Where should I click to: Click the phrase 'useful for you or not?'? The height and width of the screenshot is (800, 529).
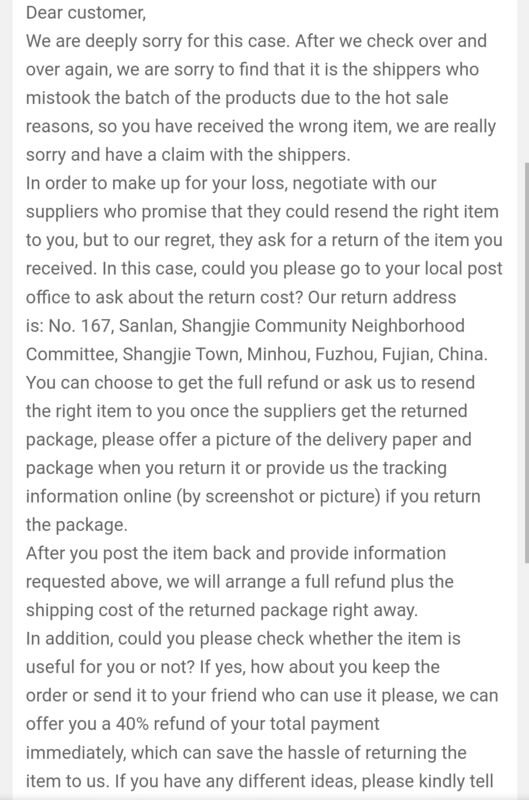110,667
